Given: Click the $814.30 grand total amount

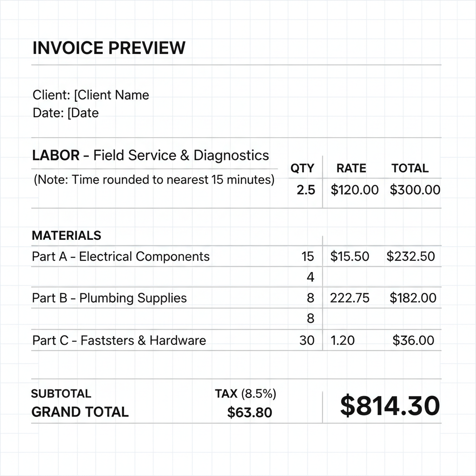Looking at the screenshot, I should click(x=390, y=405).
